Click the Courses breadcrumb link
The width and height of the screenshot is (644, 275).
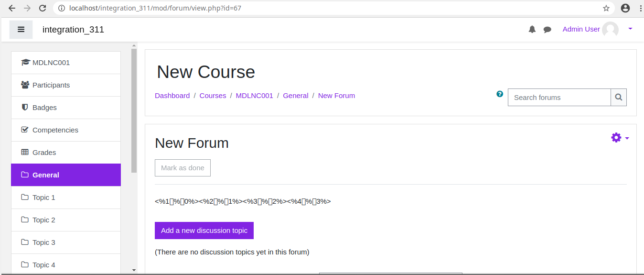pyautogui.click(x=213, y=96)
